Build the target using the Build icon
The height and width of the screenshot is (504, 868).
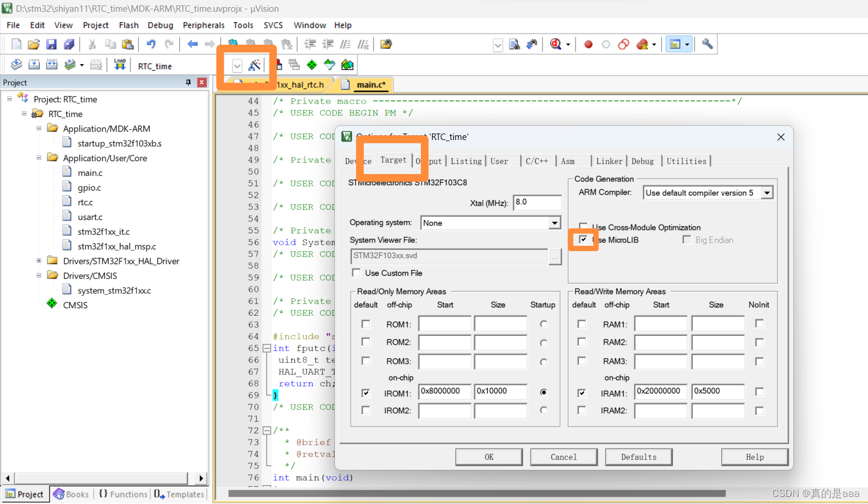point(34,65)
